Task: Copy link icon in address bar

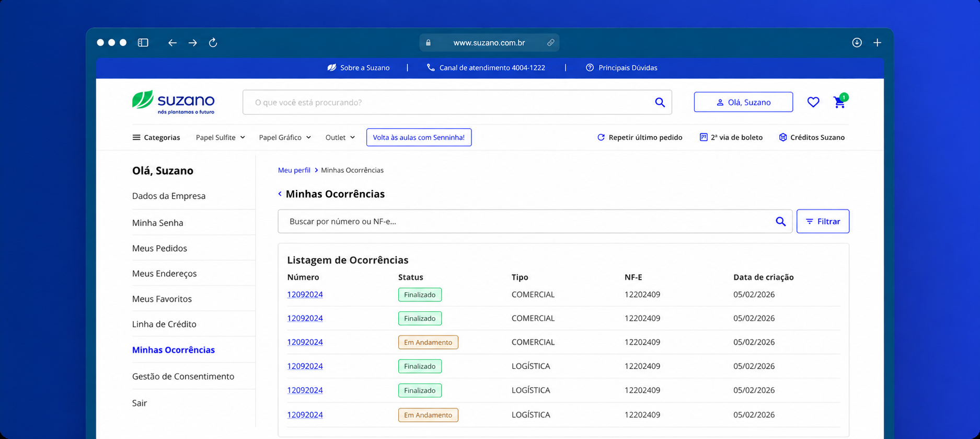Action: (550, 42)
